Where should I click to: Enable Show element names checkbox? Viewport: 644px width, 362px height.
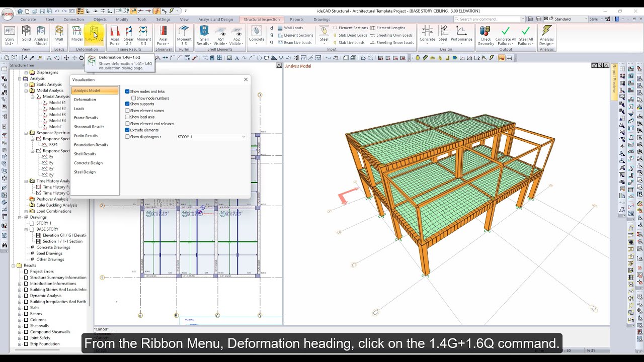pos(127,111)
